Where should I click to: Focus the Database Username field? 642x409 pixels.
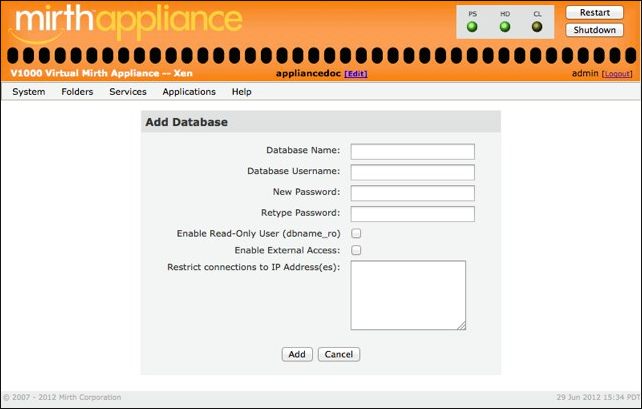point(413,172)
